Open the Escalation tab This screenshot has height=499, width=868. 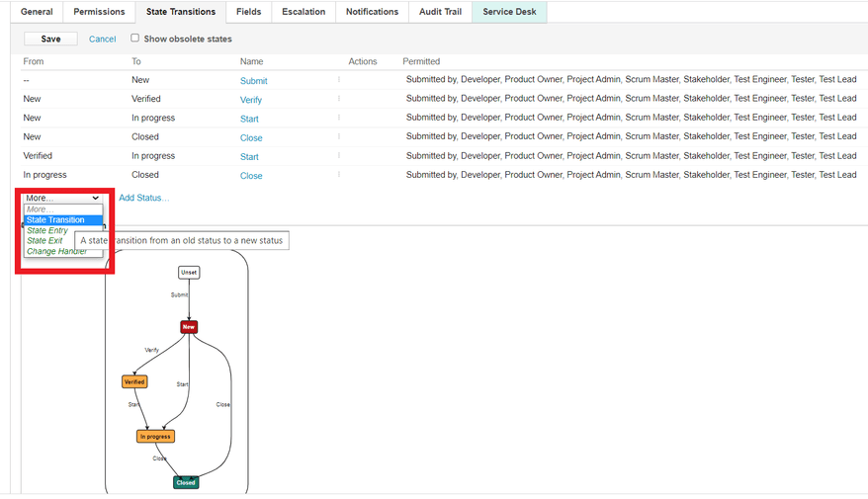click(303, 12)
